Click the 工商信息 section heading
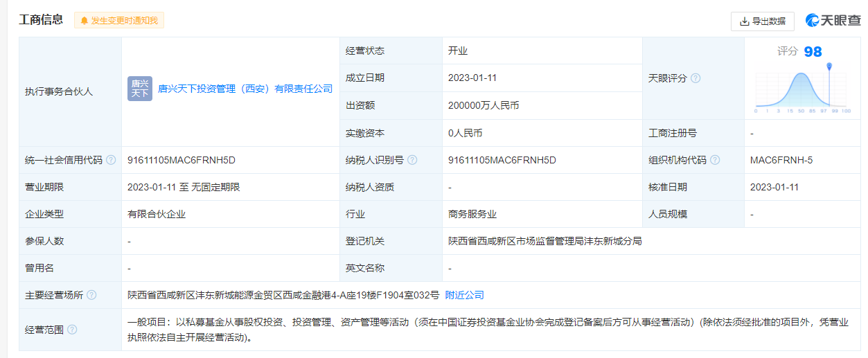 41,20
